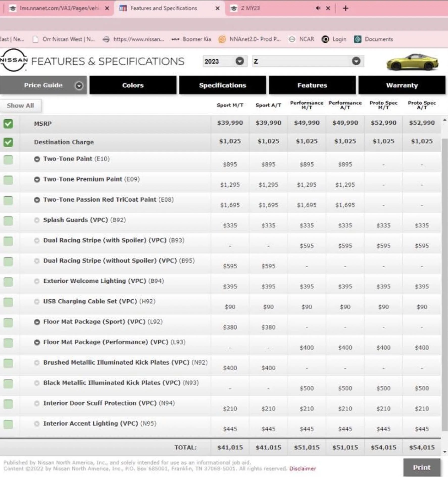Check the Splash Guards (B92) checkbox
Screen dimensions: 448x477
pyautogui.click(x=8, y=221)
